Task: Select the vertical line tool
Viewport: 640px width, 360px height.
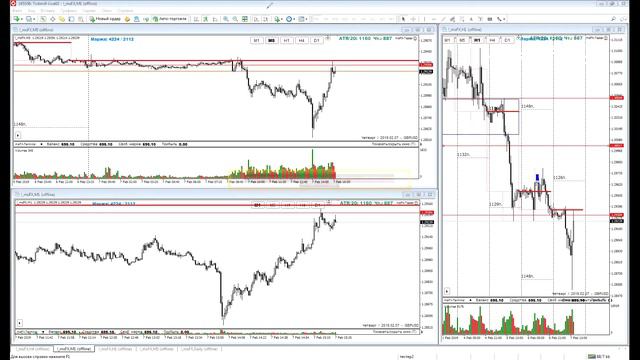Action: point(424,19)
